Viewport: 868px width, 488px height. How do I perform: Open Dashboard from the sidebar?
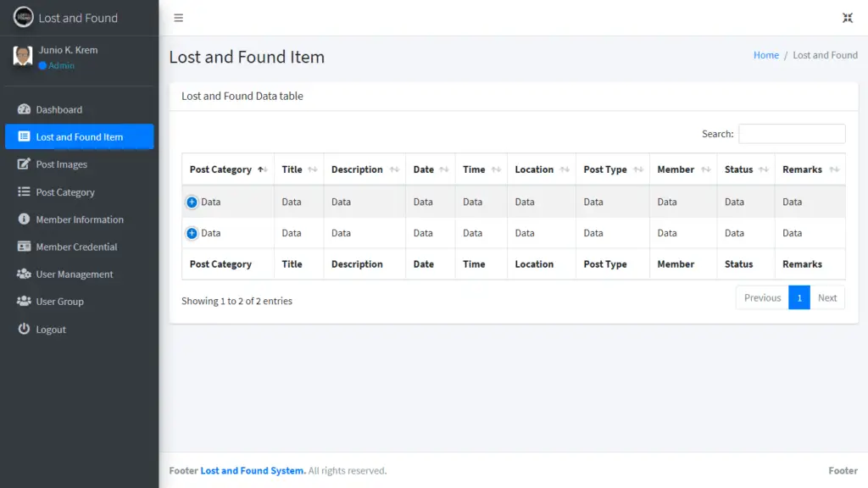(x=79, y=109)
